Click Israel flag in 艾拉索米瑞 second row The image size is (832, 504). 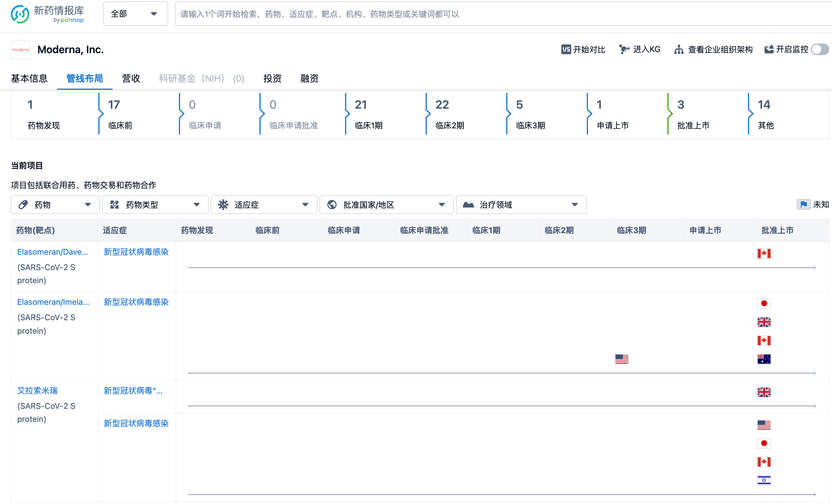pos(764,480)
